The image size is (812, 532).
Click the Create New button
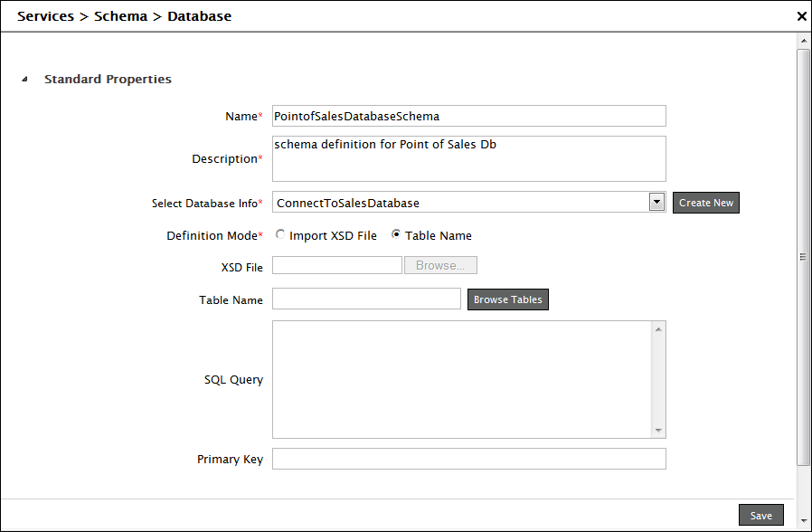click(706, 203)
